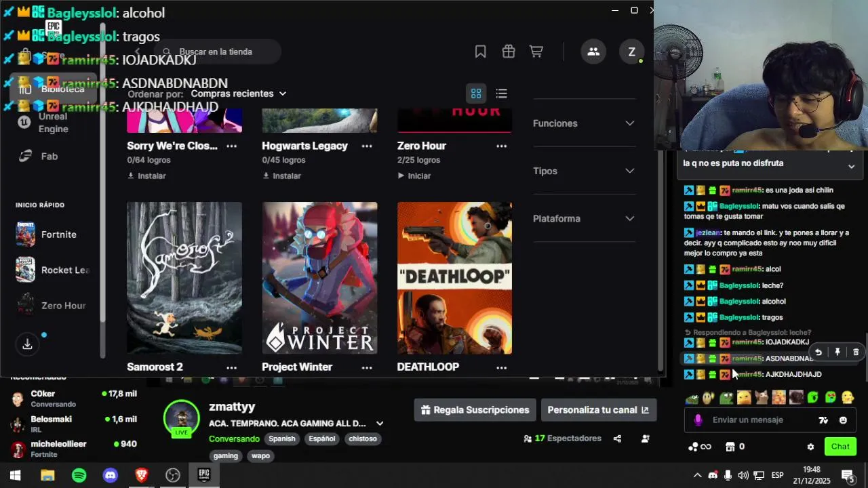Open the 7TV emote menu in chat
868x488 pixels.
(823, 420)
